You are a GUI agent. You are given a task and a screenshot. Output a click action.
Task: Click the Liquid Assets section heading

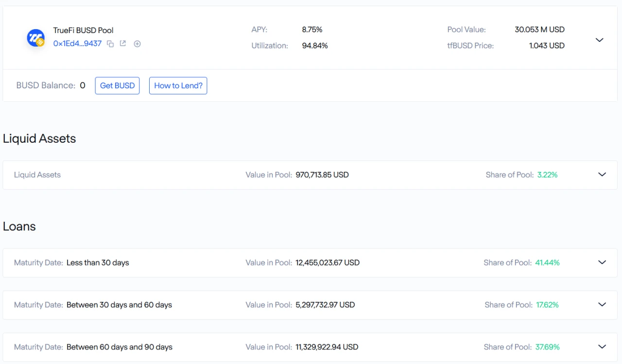coord(39,139)
